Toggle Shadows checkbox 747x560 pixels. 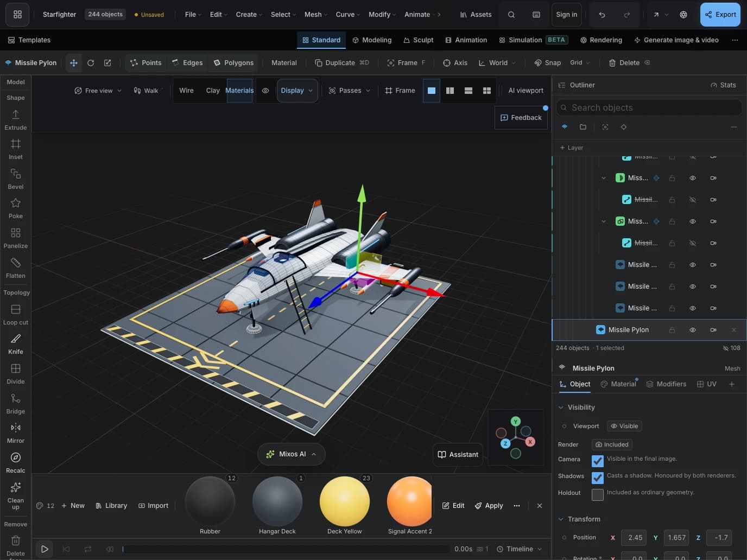[x=598, y=478]
